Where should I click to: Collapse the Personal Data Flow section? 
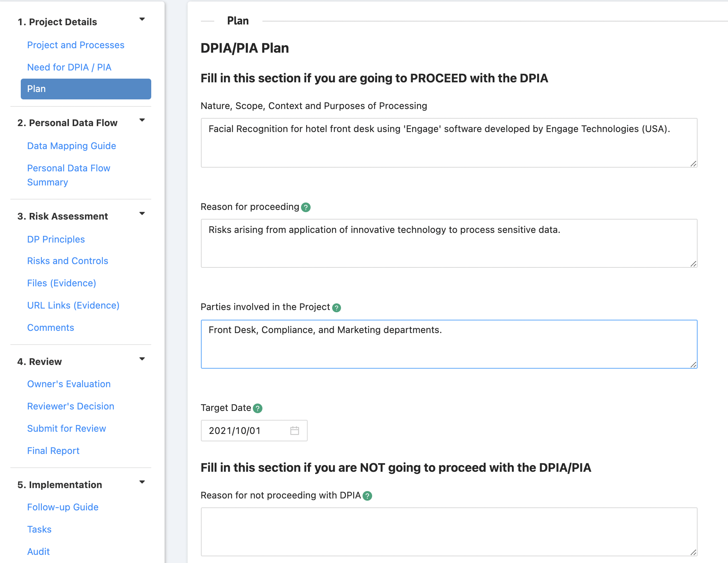142,120
